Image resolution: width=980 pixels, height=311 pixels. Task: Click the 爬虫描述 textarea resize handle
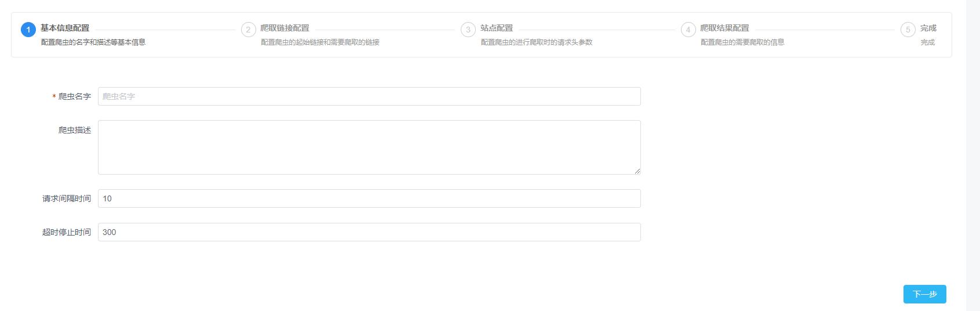[x=637, y=171]
